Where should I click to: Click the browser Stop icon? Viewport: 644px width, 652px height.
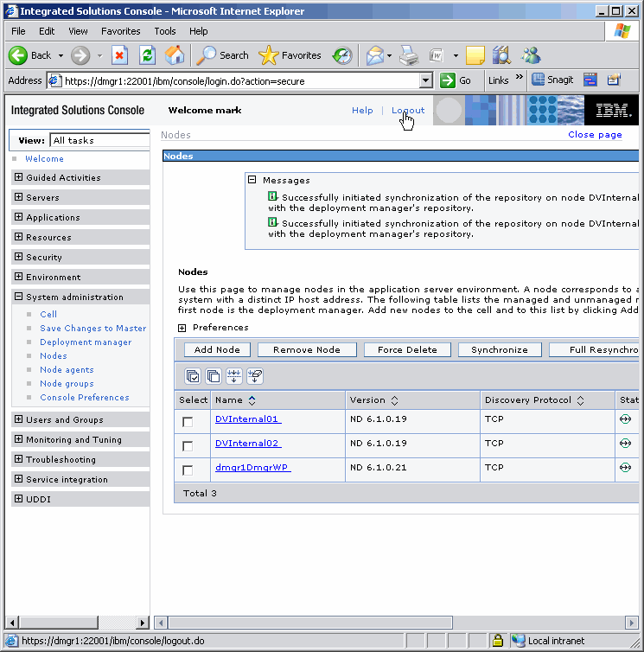[x=120, y=55]
